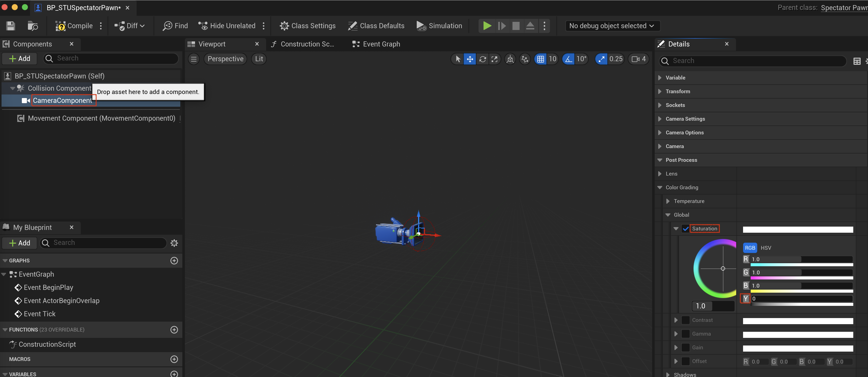Open the Diff dropdown
The image size is (868, 377).
(130, 26)
